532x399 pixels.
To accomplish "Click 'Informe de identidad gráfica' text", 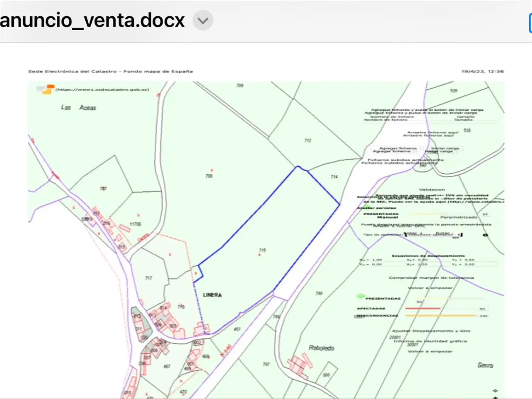I will (x=430, y=341).
